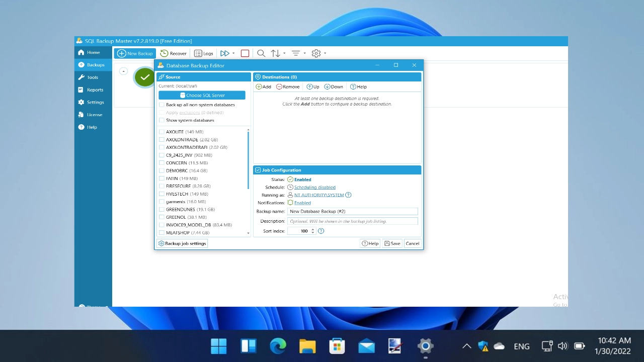Add a backup destination
This screenshot has height=362, width=644.
(x=264, y=87)
